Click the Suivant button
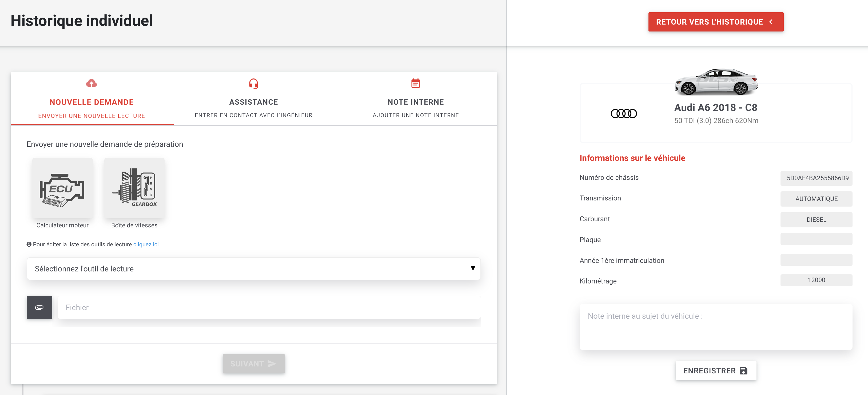868x395 pixels. (253, 364)
